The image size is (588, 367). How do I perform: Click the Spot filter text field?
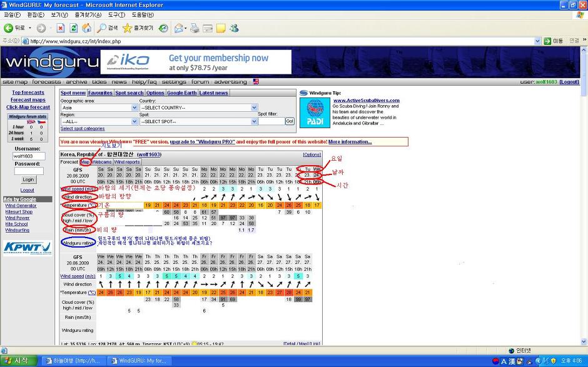271,121
